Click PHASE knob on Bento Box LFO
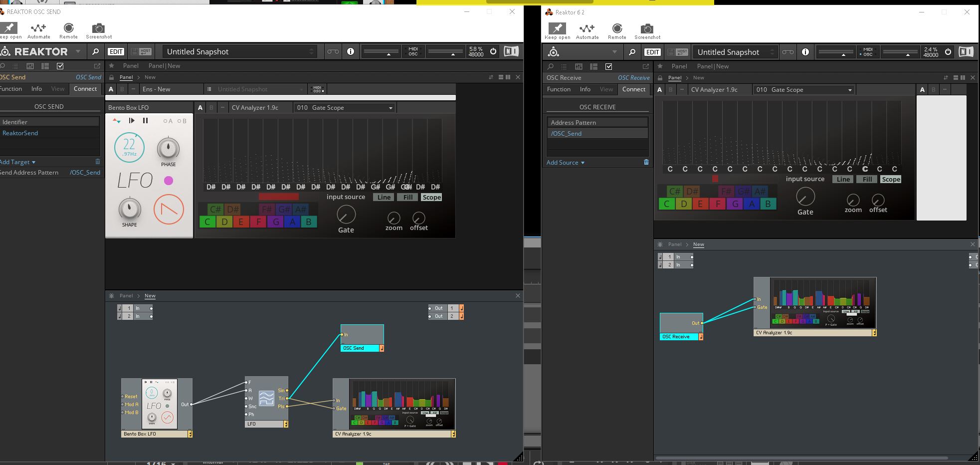Screen dimensions: 980x465 coord(168,148)
